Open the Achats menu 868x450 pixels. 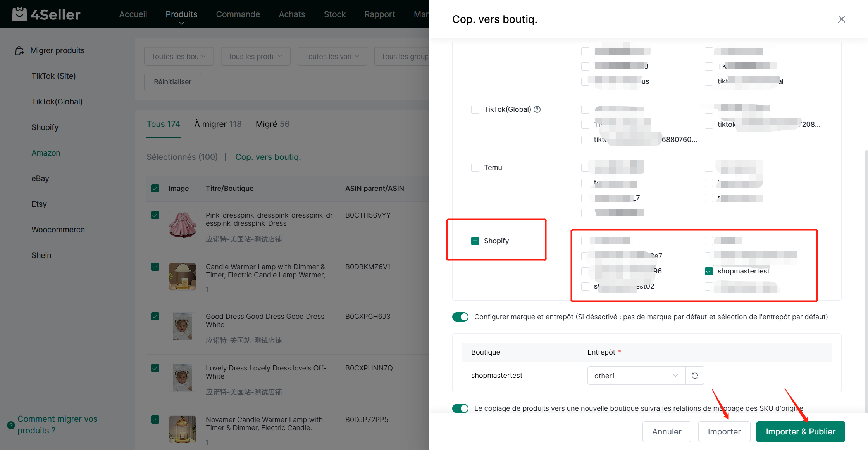point(292,14)
